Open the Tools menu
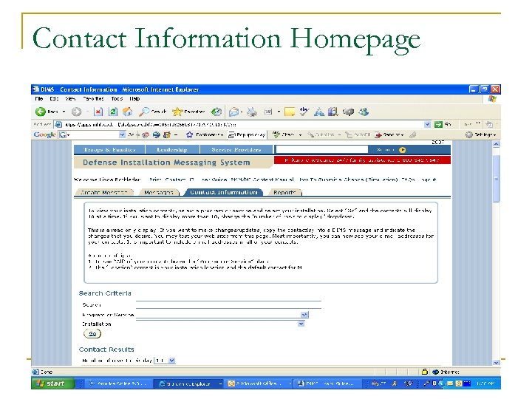 (117, 99)
